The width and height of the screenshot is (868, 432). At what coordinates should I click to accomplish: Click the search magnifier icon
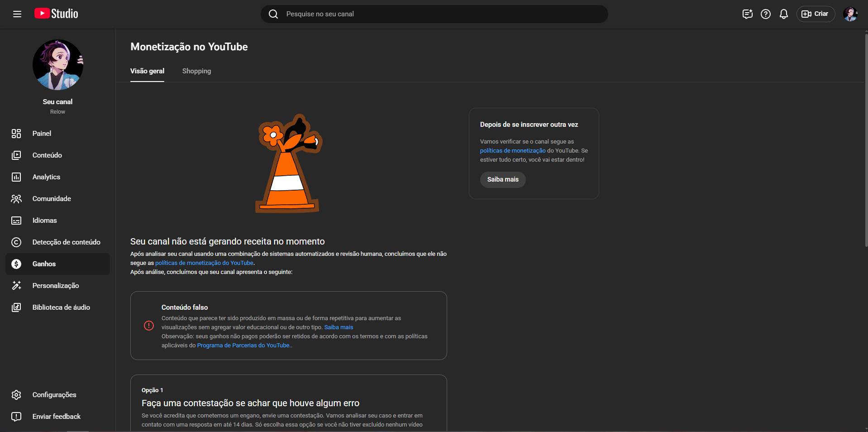coord(273,14)
